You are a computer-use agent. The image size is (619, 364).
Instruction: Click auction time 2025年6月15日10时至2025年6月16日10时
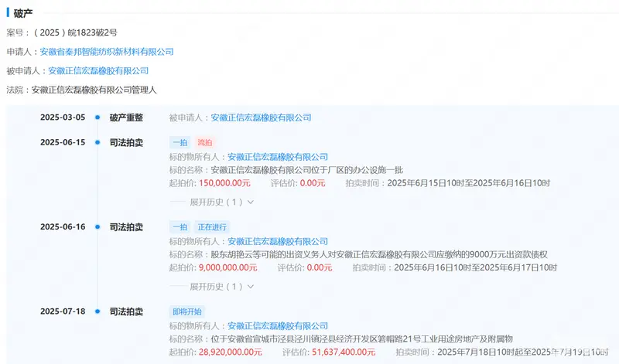pos(469,183)
